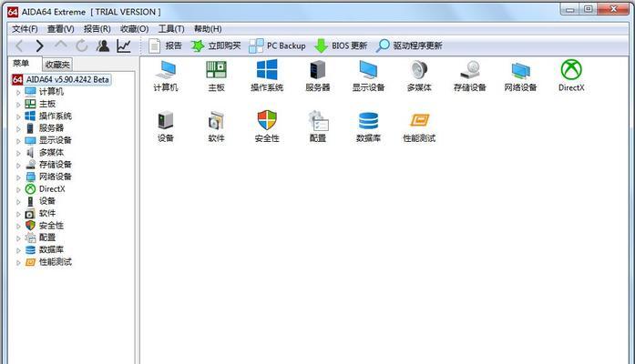Expand the 存储设备 tree node arrow
The height and width of the screenshot is (364, 635).
pyautogui.click(x=18, y=166)
